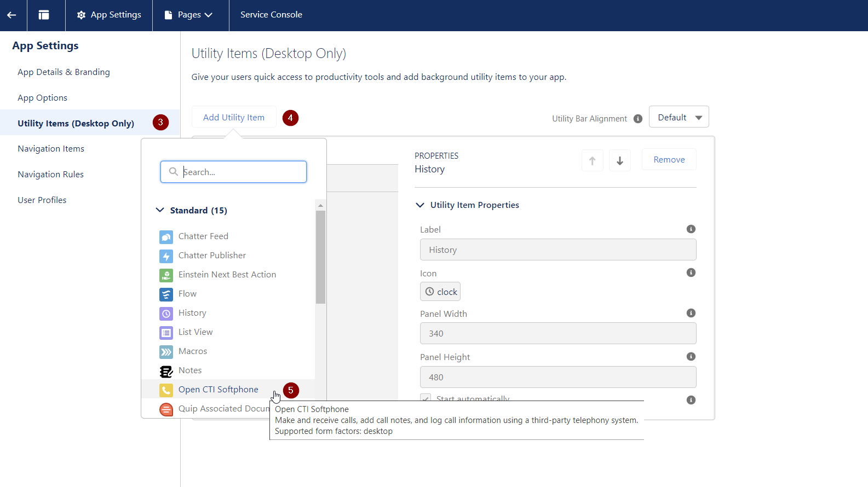
Task: Show info tooltip for Panel Height
Action: (x=691, y=356)
